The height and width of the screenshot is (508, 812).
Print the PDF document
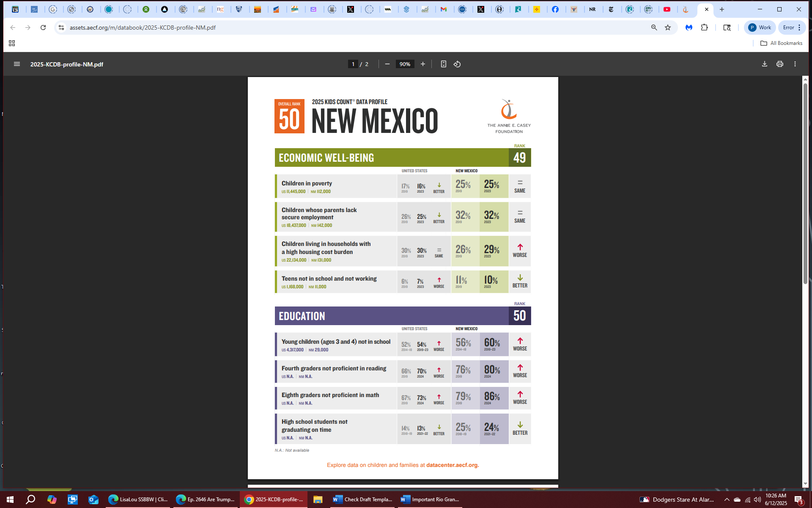tap(779, 64)
